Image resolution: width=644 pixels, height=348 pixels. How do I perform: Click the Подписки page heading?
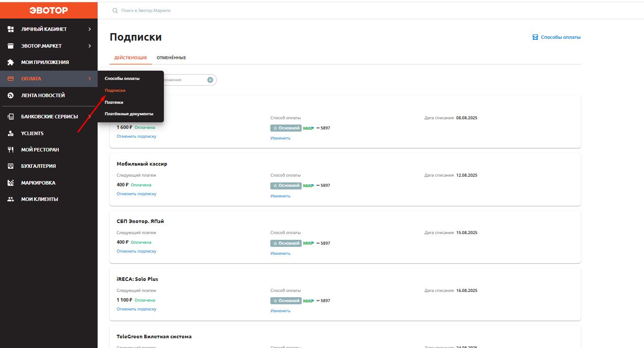[136, 37]
